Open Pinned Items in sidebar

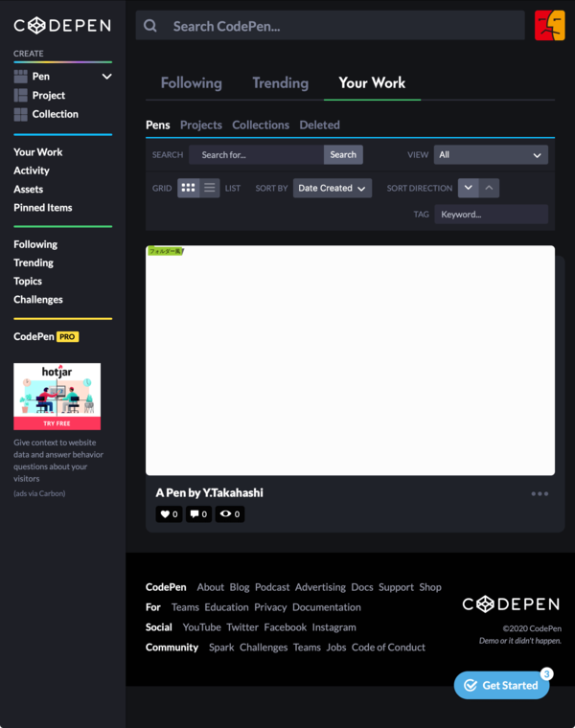[x=43, y=208]
